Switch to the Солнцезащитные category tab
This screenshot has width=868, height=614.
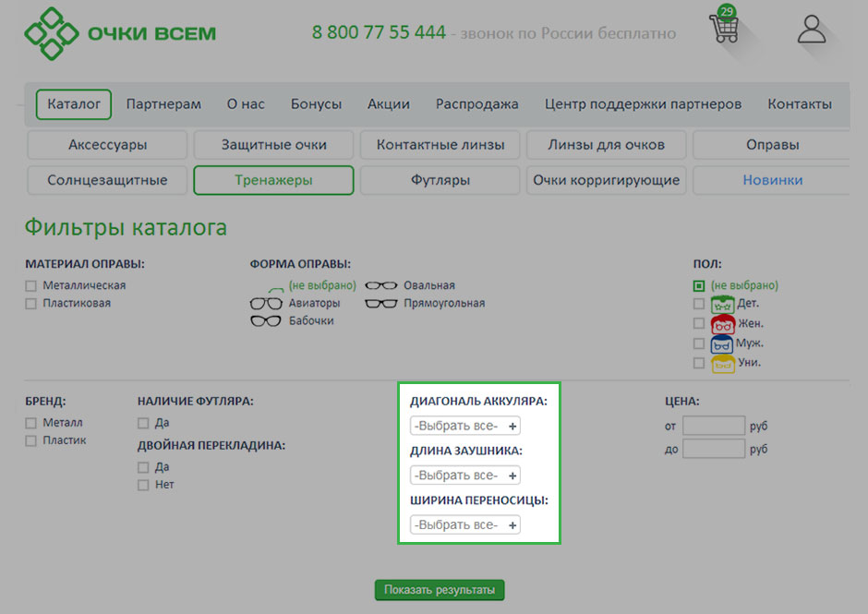107,180
